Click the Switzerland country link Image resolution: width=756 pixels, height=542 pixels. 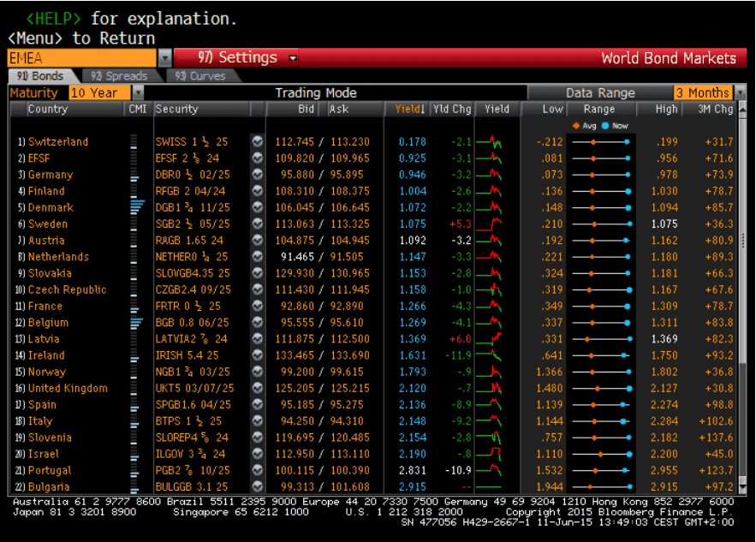pyautogui.click(x=58, y=142)
